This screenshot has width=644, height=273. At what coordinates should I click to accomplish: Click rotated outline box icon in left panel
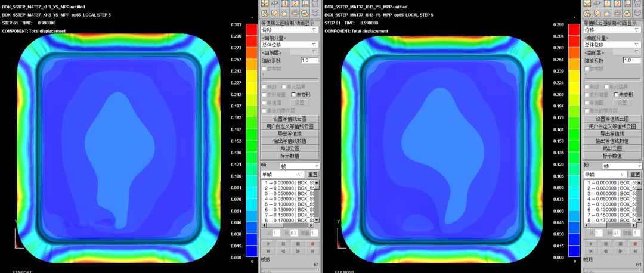[x=284, y=13]
